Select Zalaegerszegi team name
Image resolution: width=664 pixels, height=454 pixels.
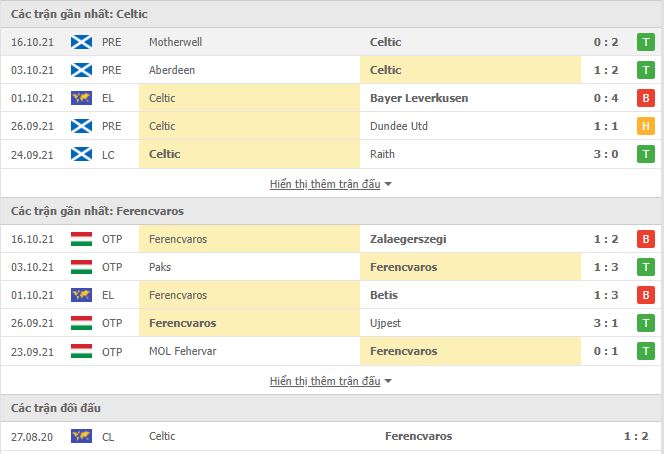[408, 239]
